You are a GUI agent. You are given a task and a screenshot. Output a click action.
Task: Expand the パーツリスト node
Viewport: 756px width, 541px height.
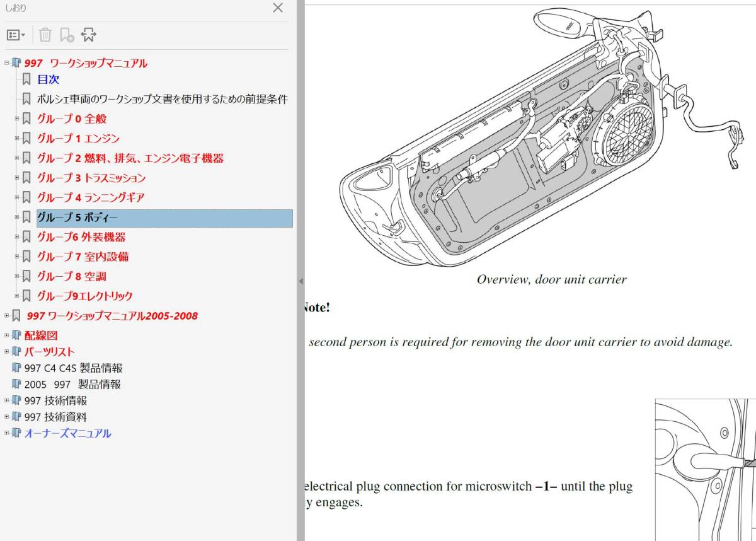[x=7, y=352]
